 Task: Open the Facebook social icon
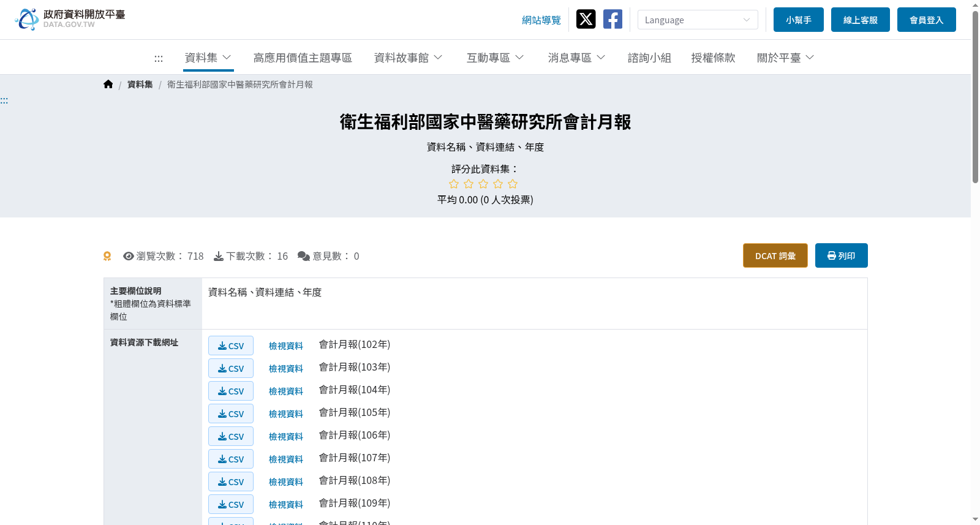[x=612, y=19]
